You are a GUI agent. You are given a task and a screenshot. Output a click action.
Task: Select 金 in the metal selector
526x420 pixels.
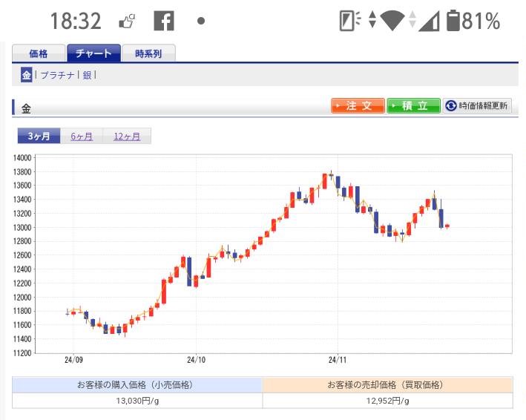coord(26,75)
